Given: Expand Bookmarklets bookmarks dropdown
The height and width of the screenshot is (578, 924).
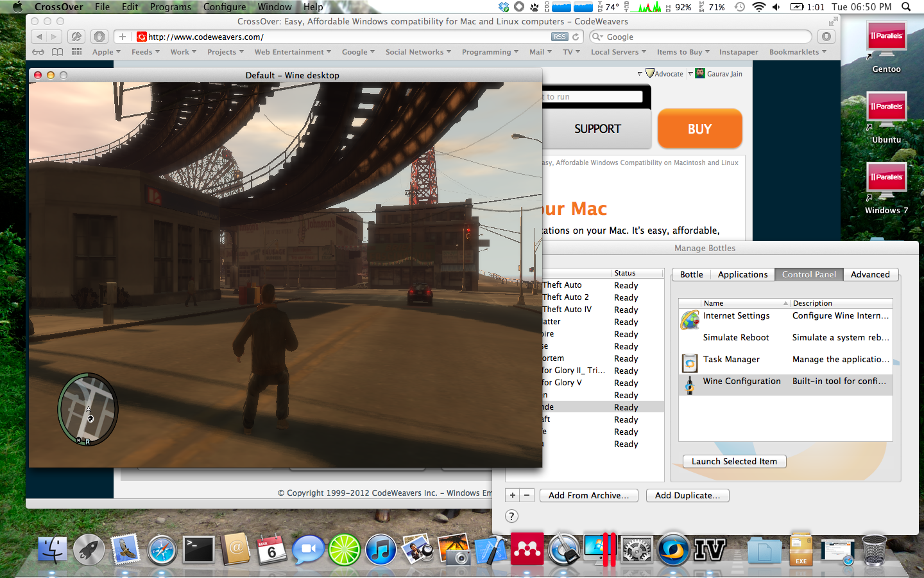Looking at the screenshot, I should click(x=798, y=52).
